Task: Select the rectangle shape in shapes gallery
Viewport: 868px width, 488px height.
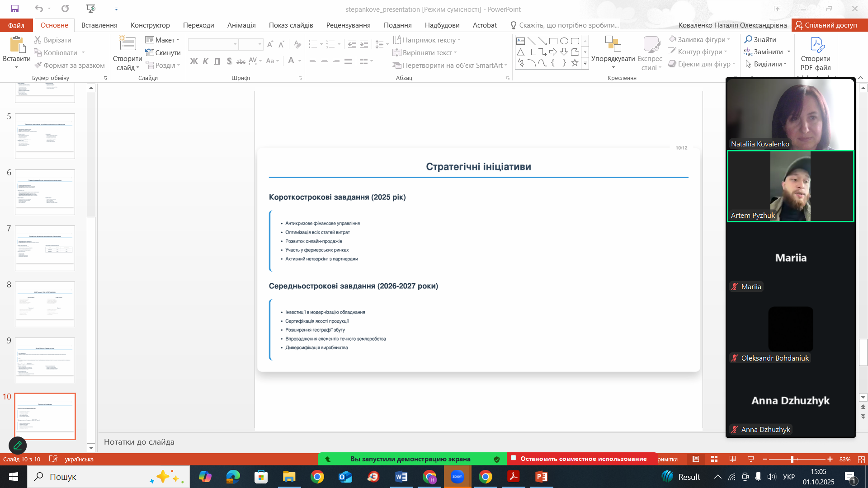Action: point(553,41)
